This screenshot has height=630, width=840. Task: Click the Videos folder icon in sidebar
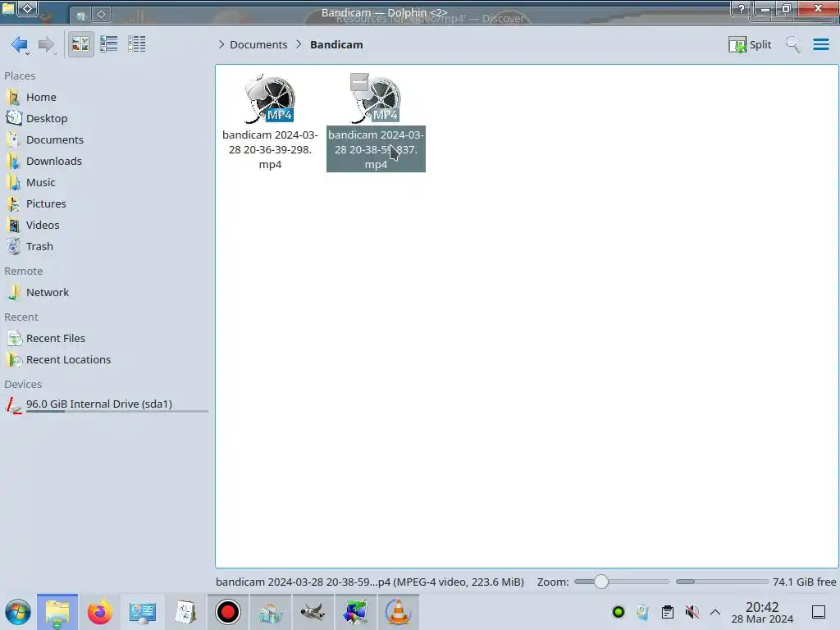click(x=14, y=226)
